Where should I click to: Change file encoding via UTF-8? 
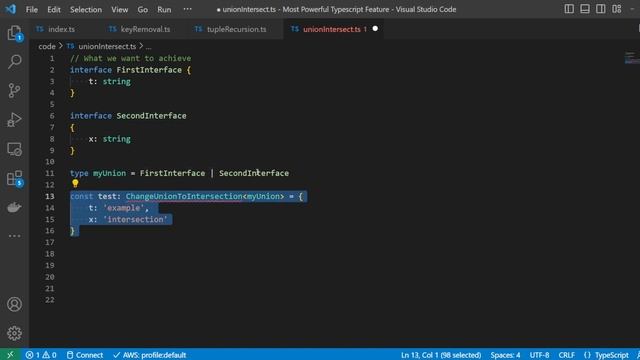(x=539, y=355)
